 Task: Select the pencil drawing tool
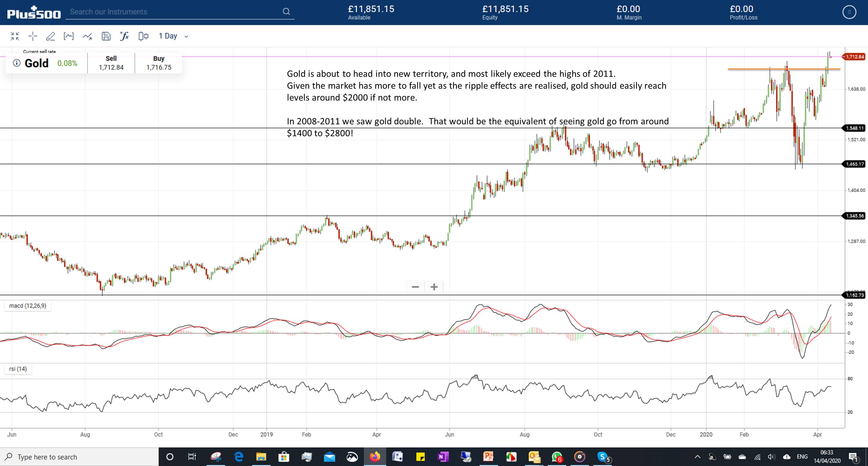click(50, 36)
